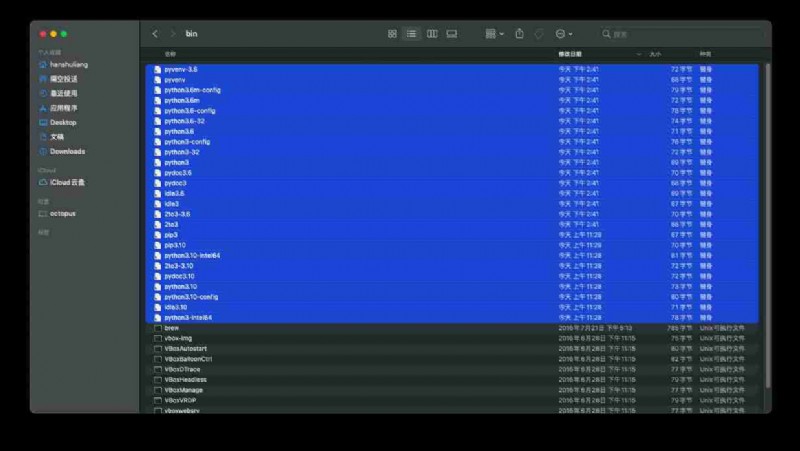Switch to gallery view
Viewport: 800px width, 451px height.
click(x=452, y=34)
